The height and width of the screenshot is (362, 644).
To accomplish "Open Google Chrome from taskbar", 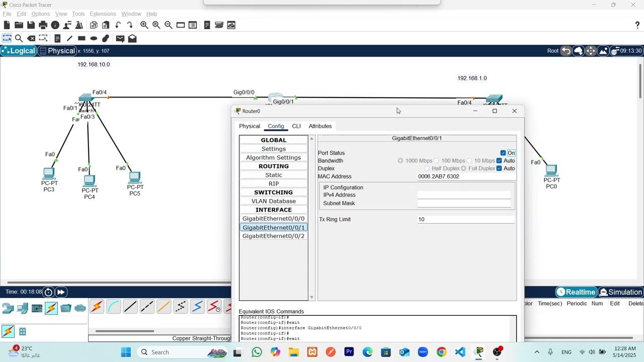I will [441, 352].
